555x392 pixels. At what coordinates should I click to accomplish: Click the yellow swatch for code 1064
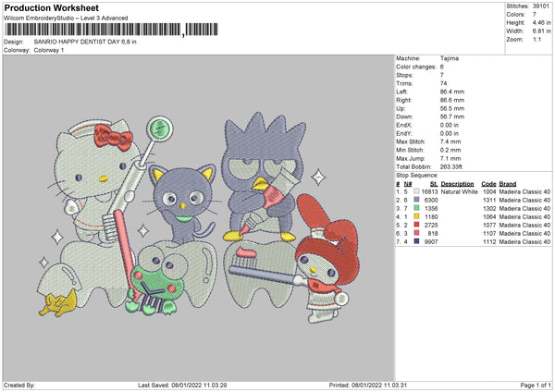[x=416, y=216]
